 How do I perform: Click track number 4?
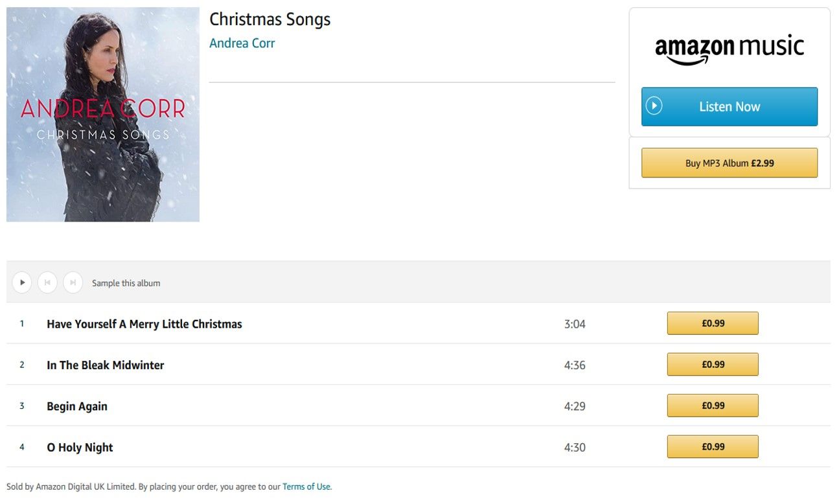tap(22, 447)
